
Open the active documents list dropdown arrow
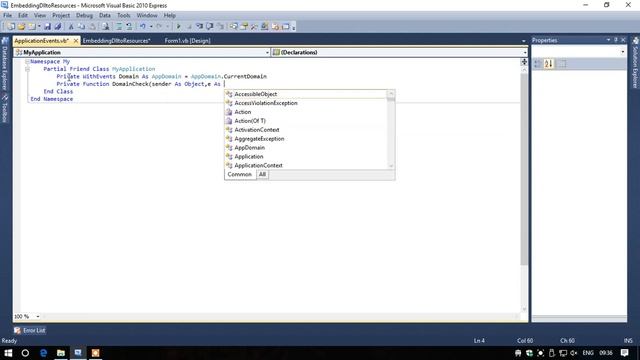coord(524,41)
